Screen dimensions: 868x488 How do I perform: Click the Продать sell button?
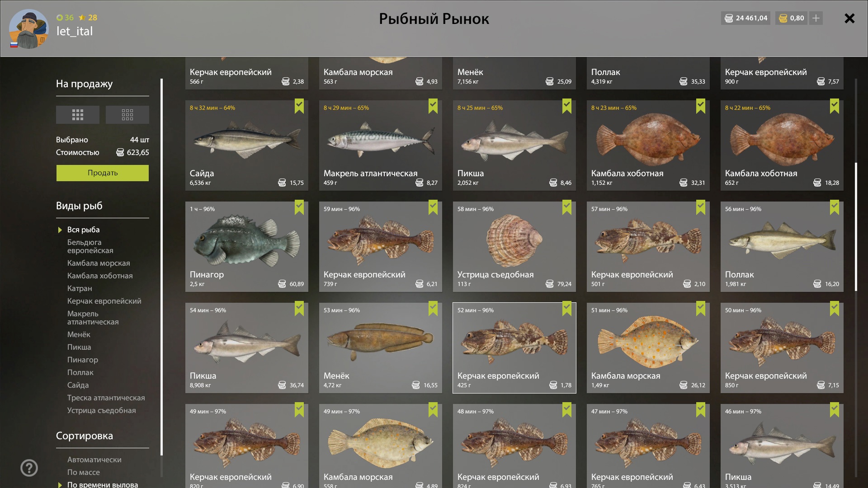(x=103, y=173)
